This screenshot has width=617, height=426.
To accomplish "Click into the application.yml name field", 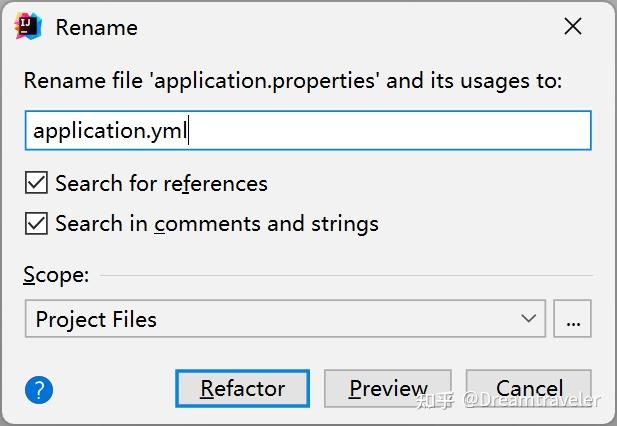I will pos(308,131).
